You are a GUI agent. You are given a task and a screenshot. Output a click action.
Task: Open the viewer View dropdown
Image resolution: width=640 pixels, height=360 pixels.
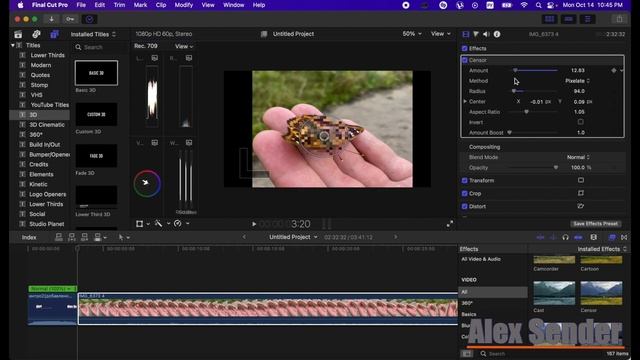pyautogui.click(x=441, y=34)
